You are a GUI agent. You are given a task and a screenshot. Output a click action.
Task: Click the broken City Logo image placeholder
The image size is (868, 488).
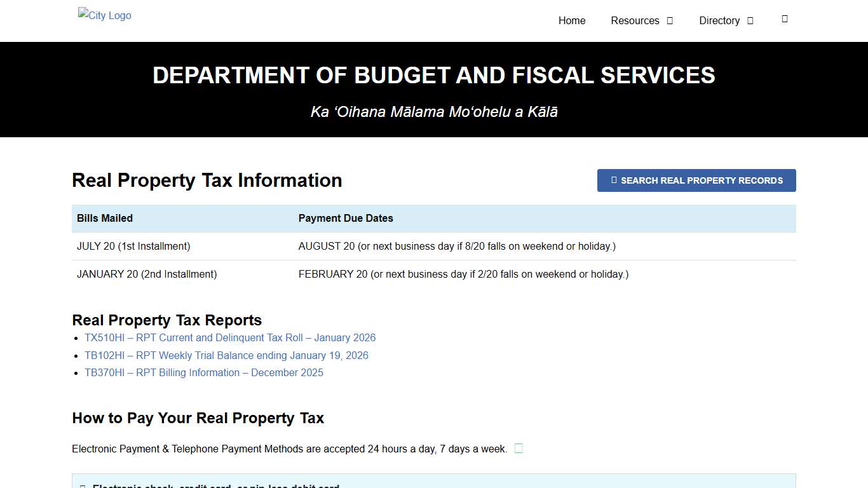tap(104, 15)
